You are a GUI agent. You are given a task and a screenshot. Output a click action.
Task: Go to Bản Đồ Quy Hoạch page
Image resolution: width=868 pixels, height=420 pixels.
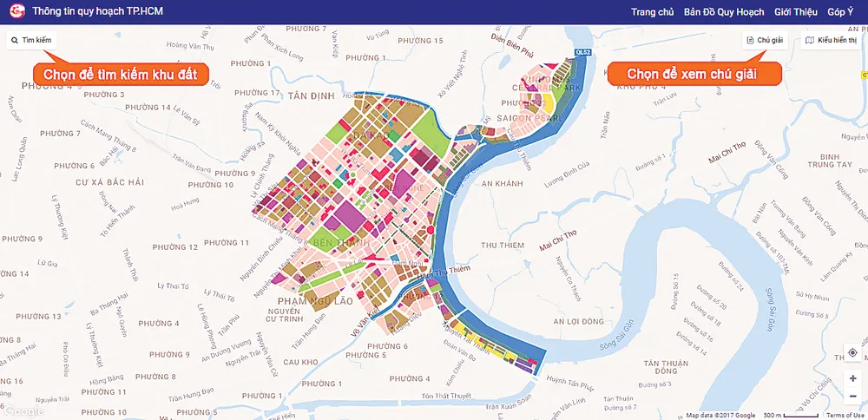click(x=724, y=12)
